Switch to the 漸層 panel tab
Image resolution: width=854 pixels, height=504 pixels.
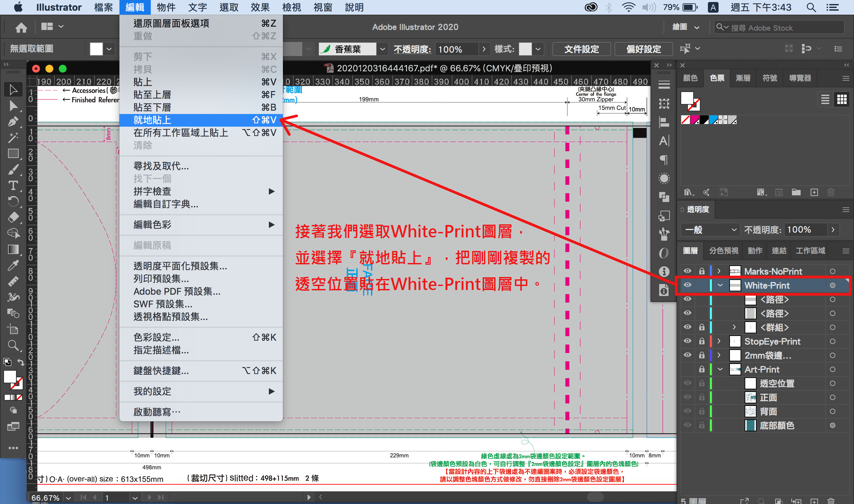coord(743,78)
